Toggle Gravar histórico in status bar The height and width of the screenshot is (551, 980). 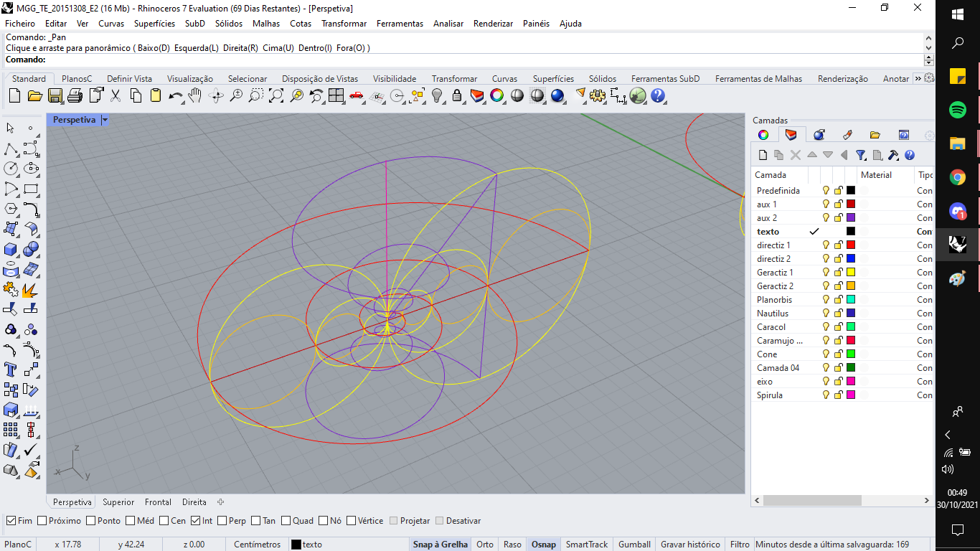pyautogui.click(x=689, y=545)
